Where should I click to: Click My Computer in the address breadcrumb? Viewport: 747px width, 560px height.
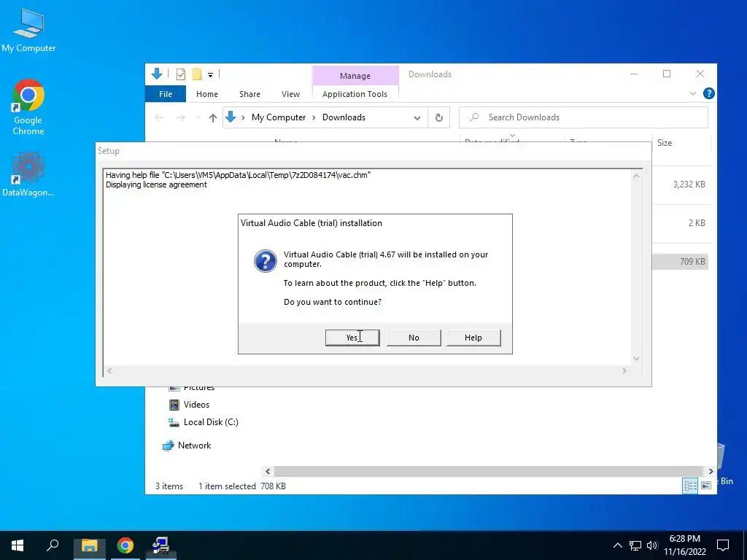click(x=279, y=117)
